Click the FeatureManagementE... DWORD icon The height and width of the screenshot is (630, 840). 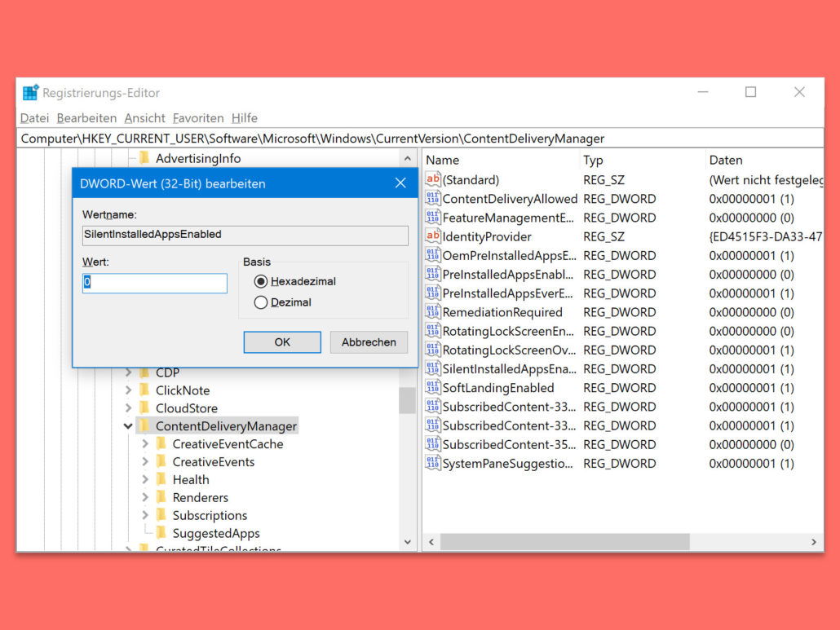[x=433, y=217]
